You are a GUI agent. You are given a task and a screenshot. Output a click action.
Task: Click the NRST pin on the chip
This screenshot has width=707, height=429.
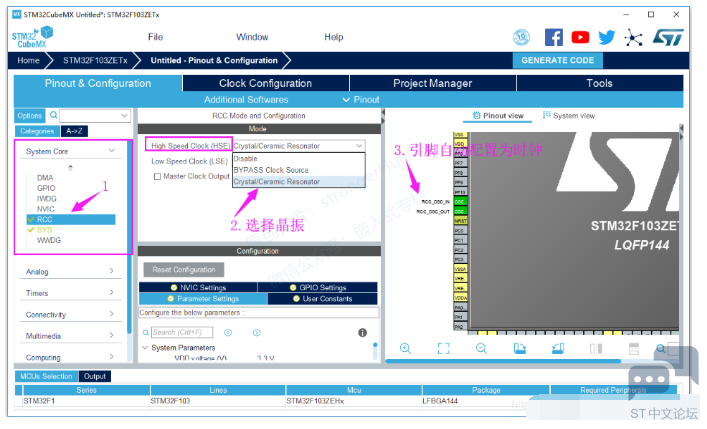[460, 221]
